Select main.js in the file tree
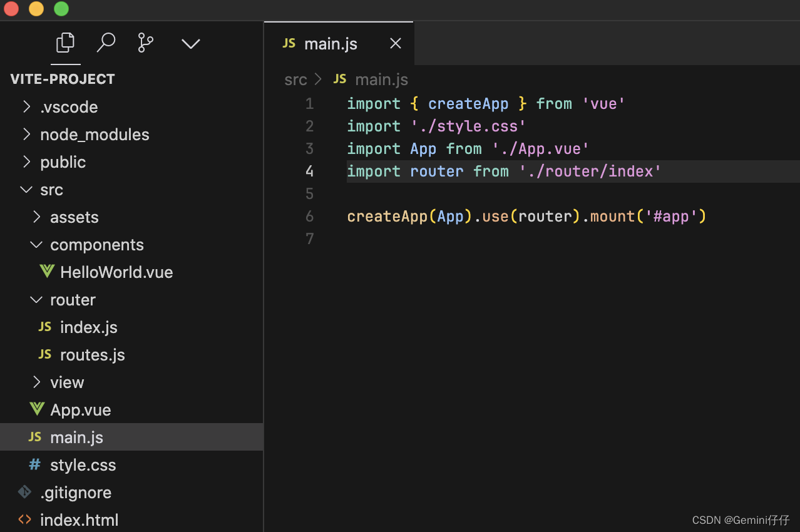800x532 pixels. point(131,437)
